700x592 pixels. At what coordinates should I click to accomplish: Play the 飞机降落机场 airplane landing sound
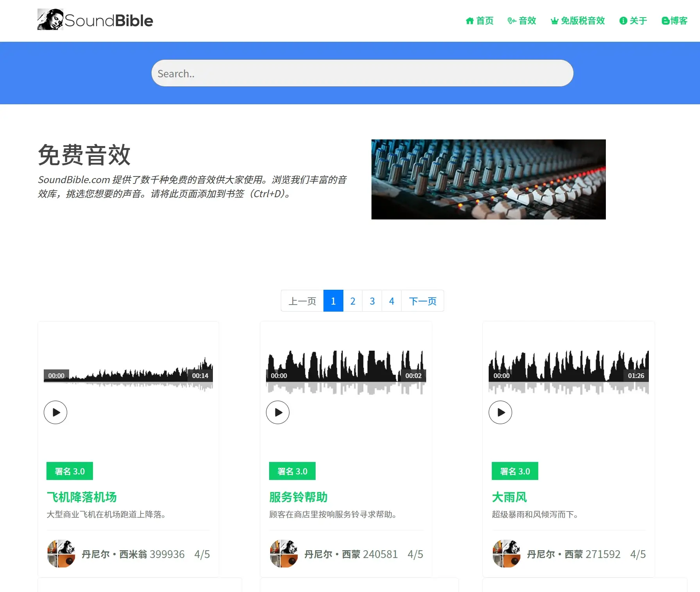tap(55, 412)
